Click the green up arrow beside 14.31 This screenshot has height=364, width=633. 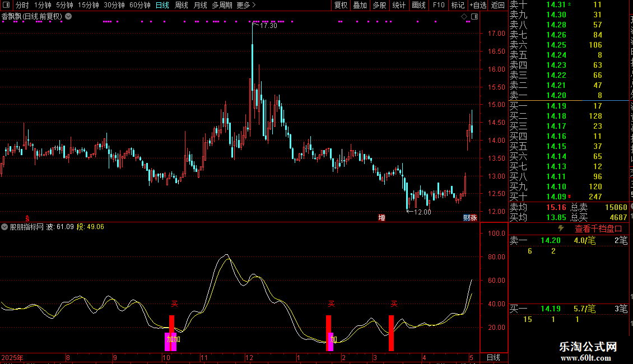pos(570,4)
